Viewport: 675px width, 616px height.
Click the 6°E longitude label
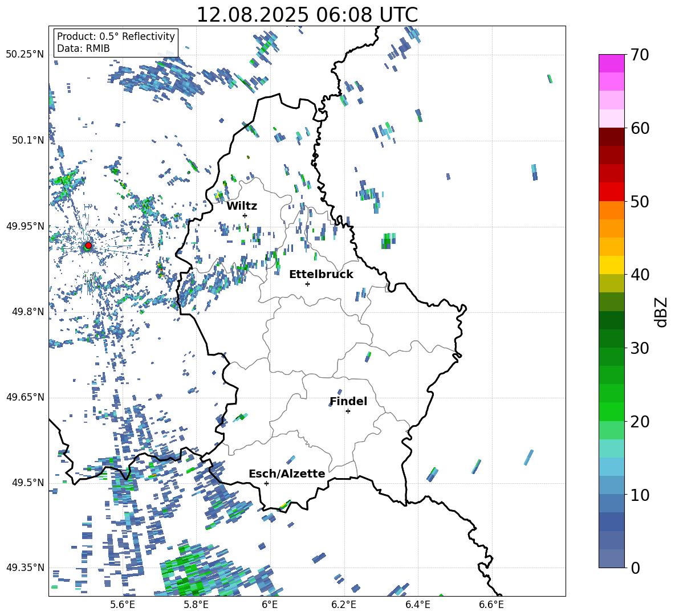point(270,605)
